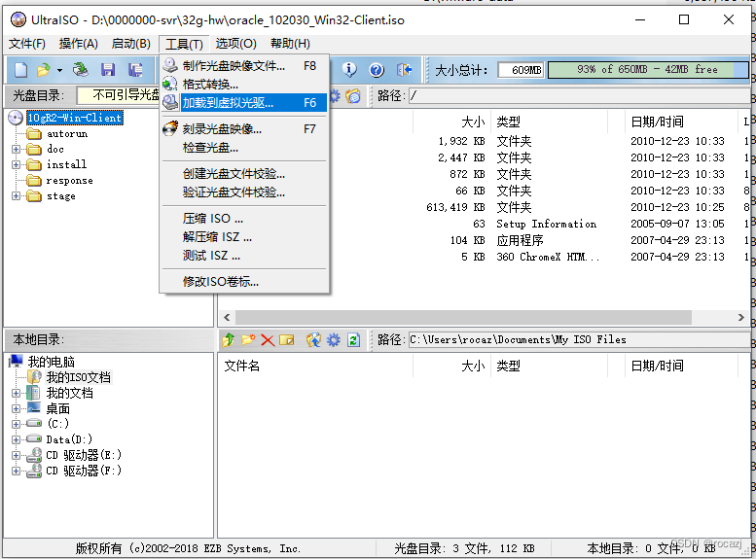Click the gear icon in disc pane toolbar

click(x=334, y=96)
